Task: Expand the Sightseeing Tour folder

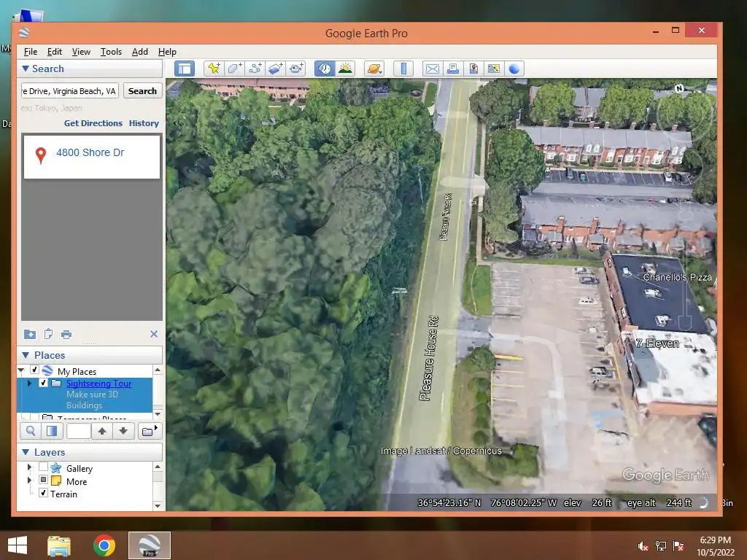Action: click(x=29, y=383)
